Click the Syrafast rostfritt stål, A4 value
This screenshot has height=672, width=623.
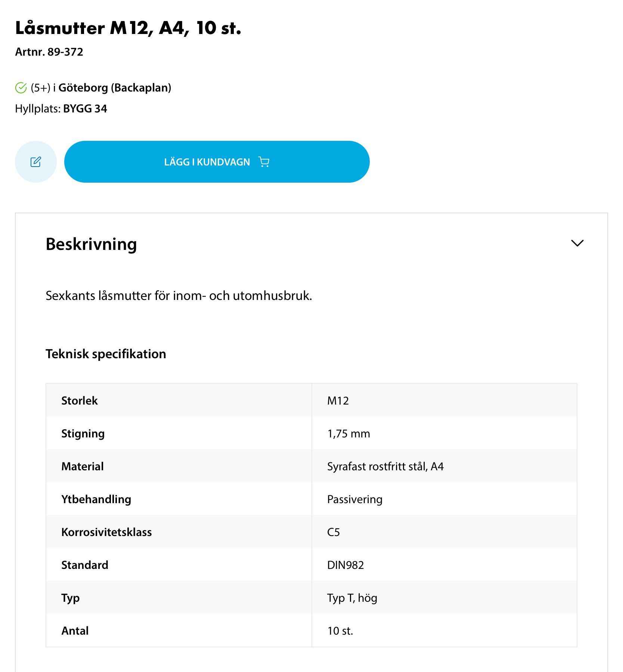[x=385, y=466]
